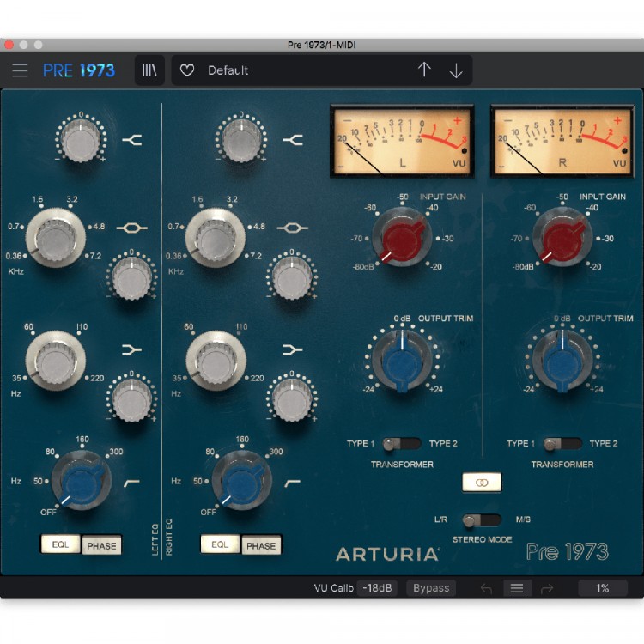Click the Left EQ low shelf icon
The height and width of the screenshot is (644, 644).
point(132,349)
